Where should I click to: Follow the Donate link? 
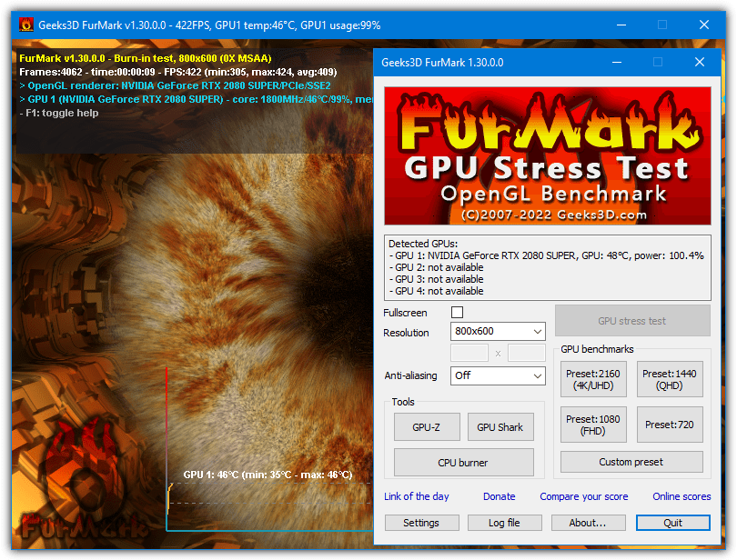[500, 496]
